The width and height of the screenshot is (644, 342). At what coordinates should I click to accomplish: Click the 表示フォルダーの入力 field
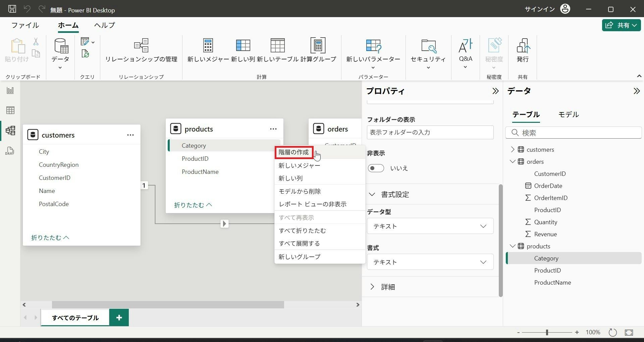click(x=430, y=132)
